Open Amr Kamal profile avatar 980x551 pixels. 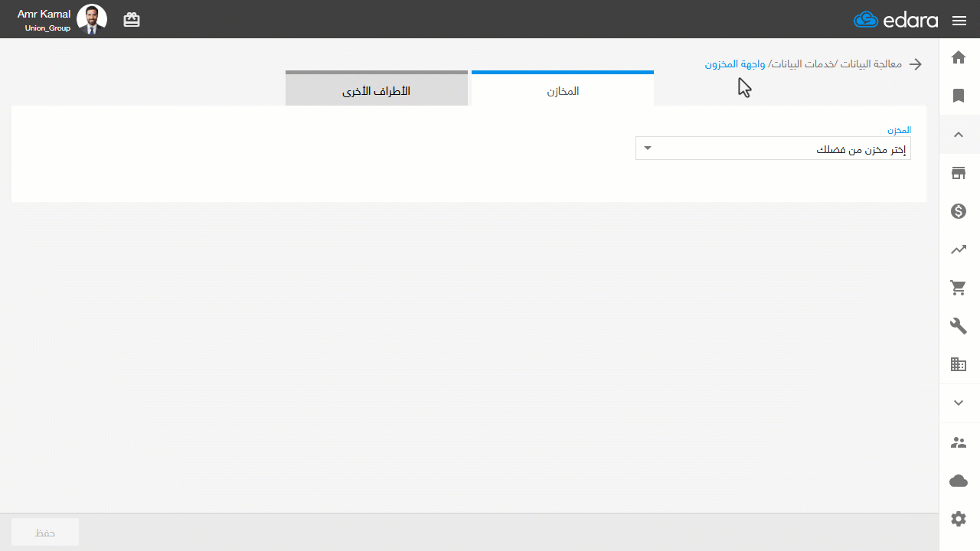92,20
